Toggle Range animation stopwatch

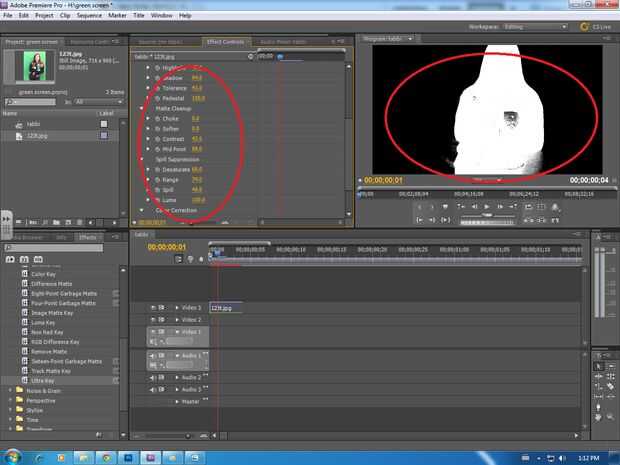pos(157,180)
